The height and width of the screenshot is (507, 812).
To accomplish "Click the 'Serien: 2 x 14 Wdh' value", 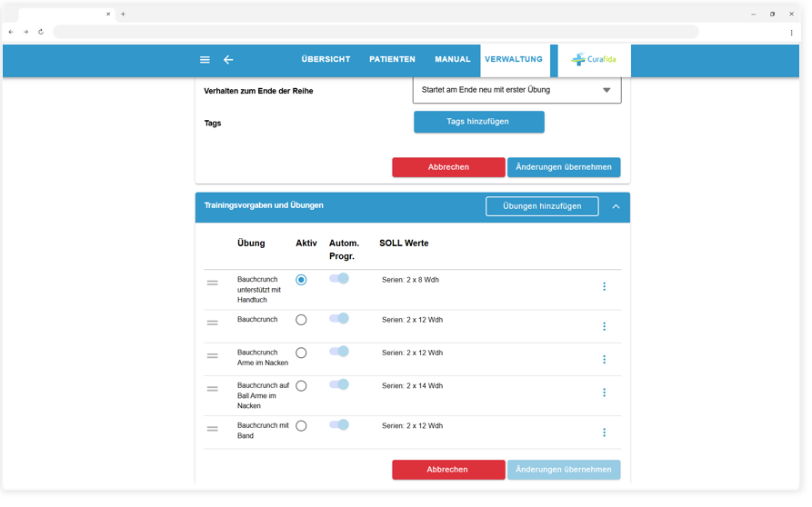I will tap(412, 386).
